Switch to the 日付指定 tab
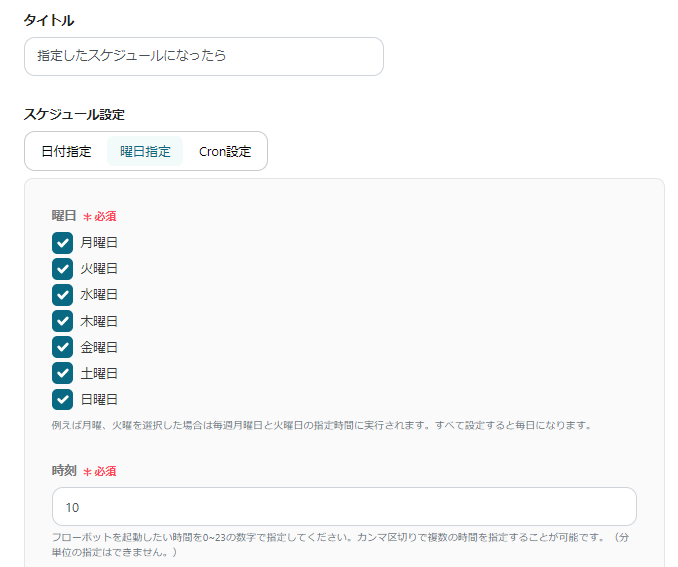Viewport: 678px width, 567px height. pyautogui.click(x=66, y=151)
